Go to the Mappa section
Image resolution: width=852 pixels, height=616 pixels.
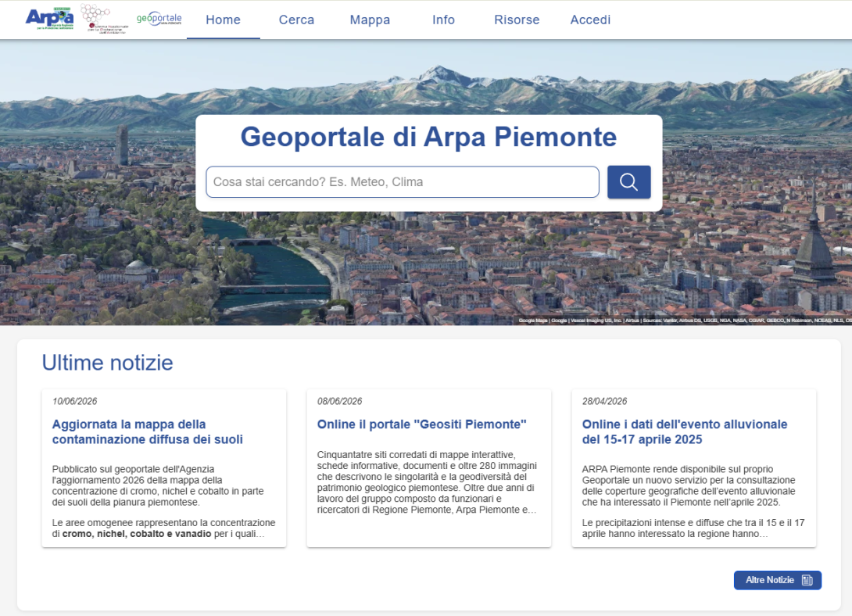pyautogui.click(x=370, y=20)
